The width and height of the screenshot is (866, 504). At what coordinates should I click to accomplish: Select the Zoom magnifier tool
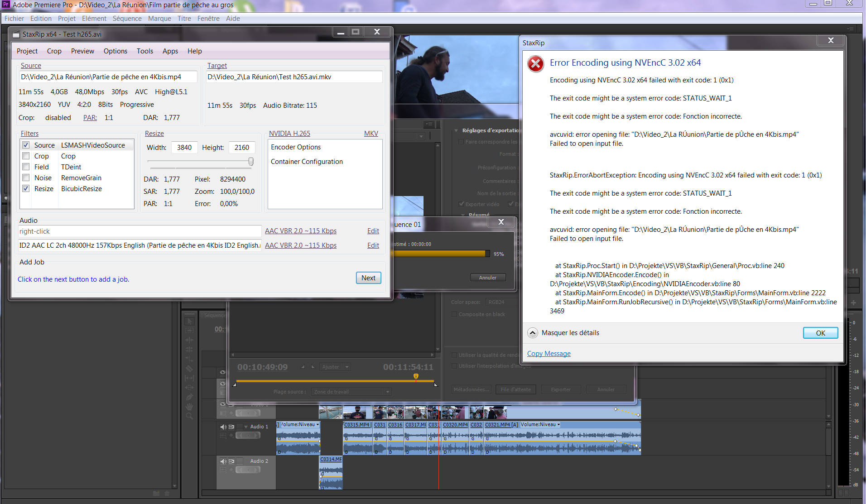(189, 416)
